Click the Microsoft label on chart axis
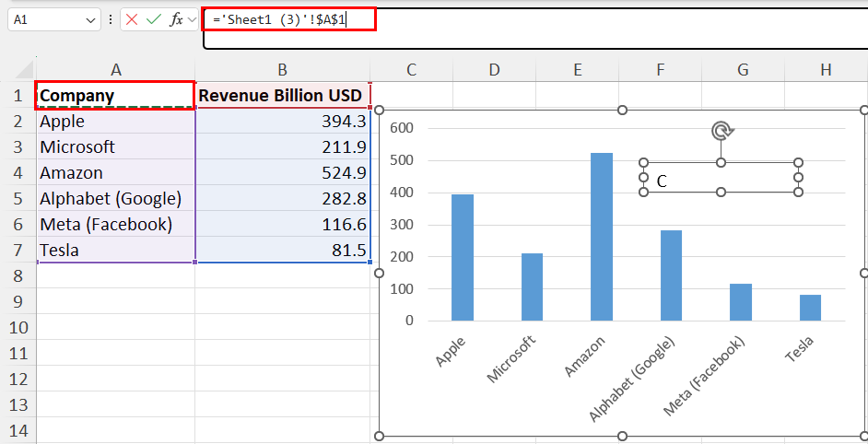The width and height of the screenshot is (868, 444). (511, 358)
